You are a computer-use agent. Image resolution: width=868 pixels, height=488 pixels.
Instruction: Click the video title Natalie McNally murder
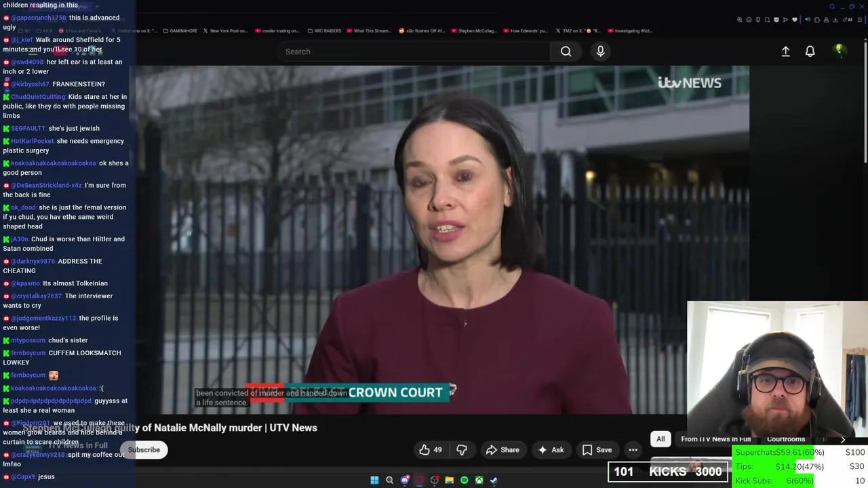click(x=170, y=428)
